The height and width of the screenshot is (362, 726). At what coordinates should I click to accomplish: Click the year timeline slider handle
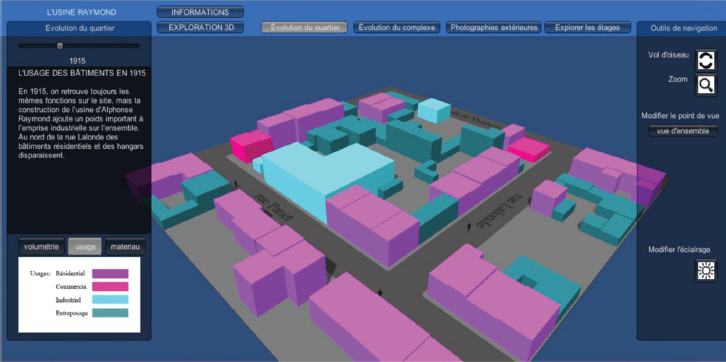coord(60,45)
